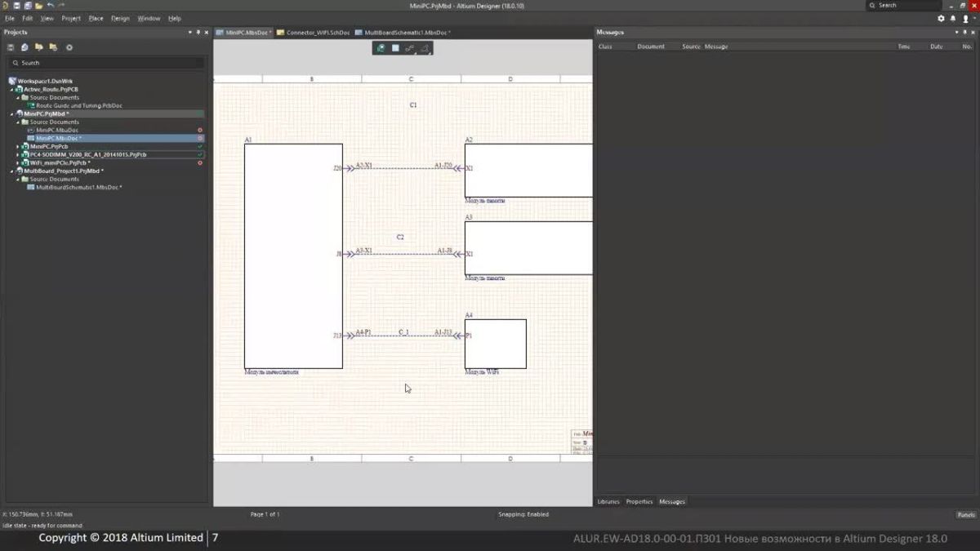Open the Design menu
This screenshot has height=551, width=980.
[x=120, y=18]
